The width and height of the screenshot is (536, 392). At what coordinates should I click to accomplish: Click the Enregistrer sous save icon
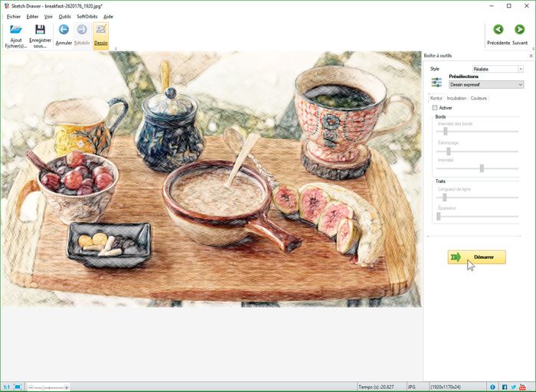click(40, 30)
